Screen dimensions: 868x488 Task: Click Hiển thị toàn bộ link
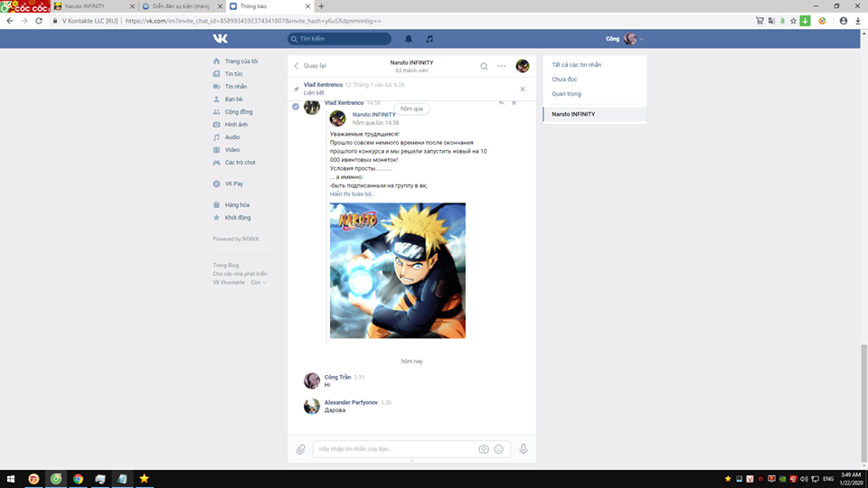[x=352, y=194]
